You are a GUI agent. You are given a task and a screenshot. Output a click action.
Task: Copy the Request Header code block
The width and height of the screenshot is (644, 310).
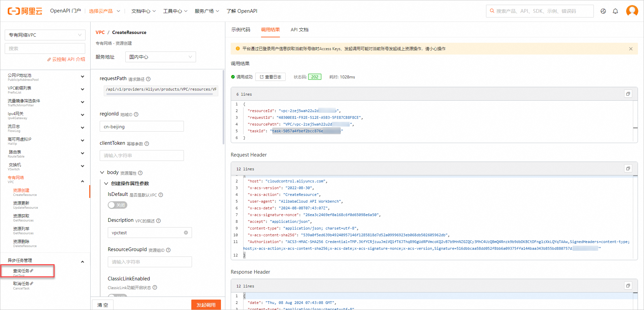tap(628, 169)
